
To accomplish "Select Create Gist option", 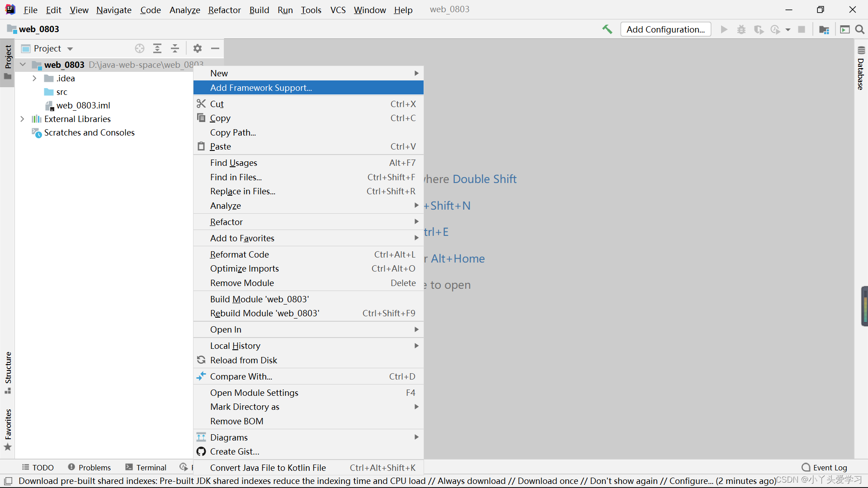I will [308, 451].
